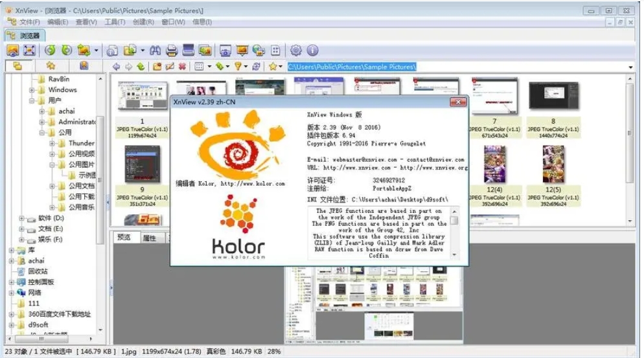The width and height of the screenshot is (644, 358).
Task: Click the scanner acquire icon
Action: (188, 50)
